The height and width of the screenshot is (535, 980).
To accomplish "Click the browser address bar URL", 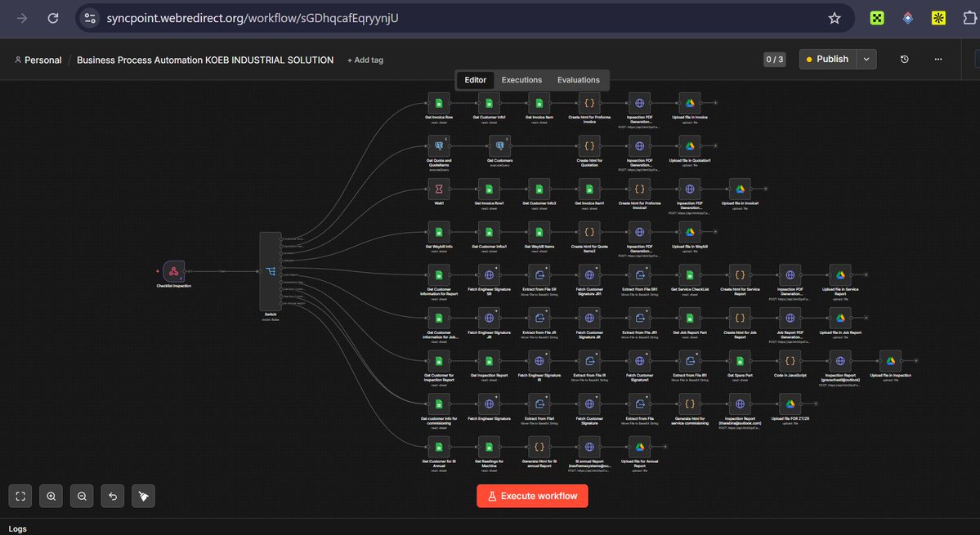I will coord(253,18).
